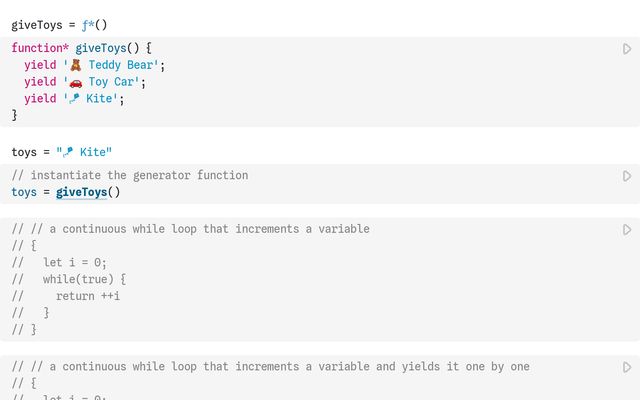Image resolution: width=640 pixels, height=400 pixels.
Task: Click the kite emoji in toys output
Action: pos(68,152)
